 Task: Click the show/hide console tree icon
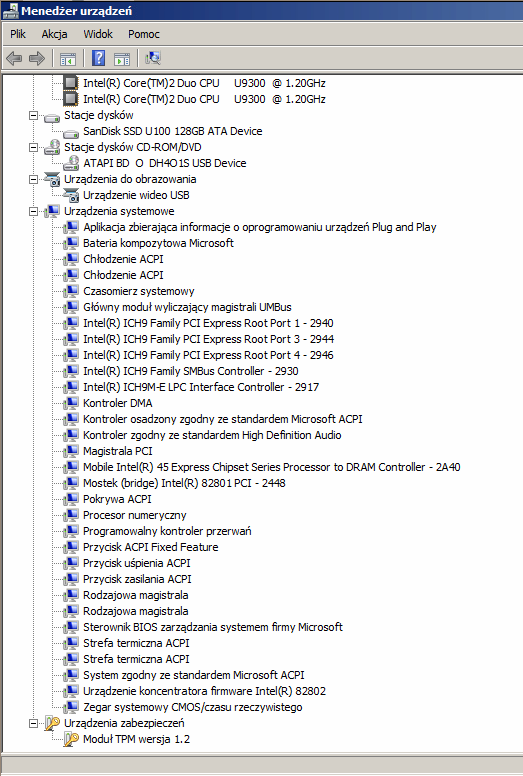pyautogui.click(x=68, y=59)
